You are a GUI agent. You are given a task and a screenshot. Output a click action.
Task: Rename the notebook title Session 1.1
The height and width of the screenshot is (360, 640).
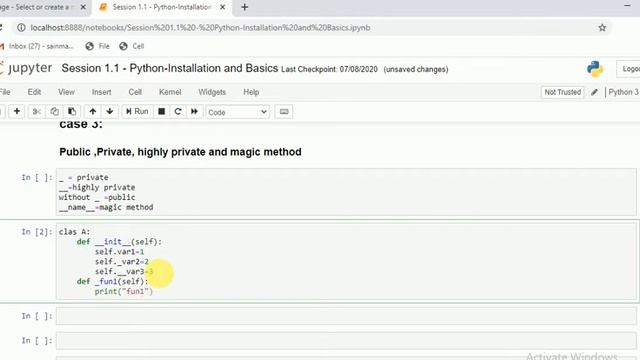point(170,68)
